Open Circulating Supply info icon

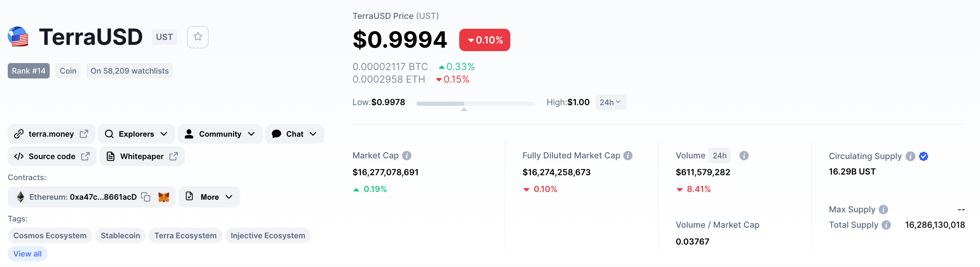[x=910, y=156]
